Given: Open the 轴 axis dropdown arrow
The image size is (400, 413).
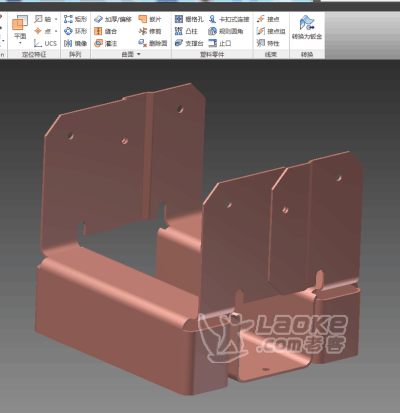Looking at the screenshot, I should pyautogui.click(x=56, y=19).
